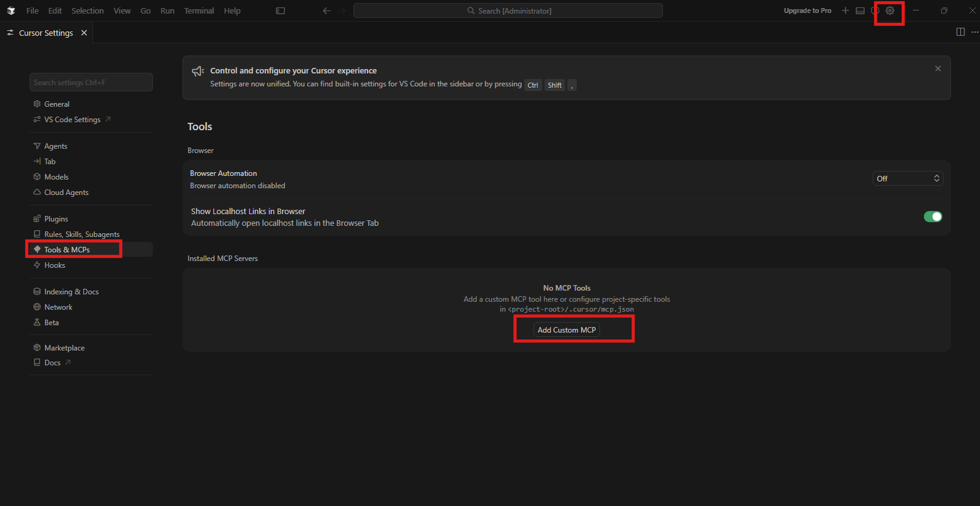Open the editor more actions ellipsis
Screen dimensions: 980x506
click(x=974, y=32)
